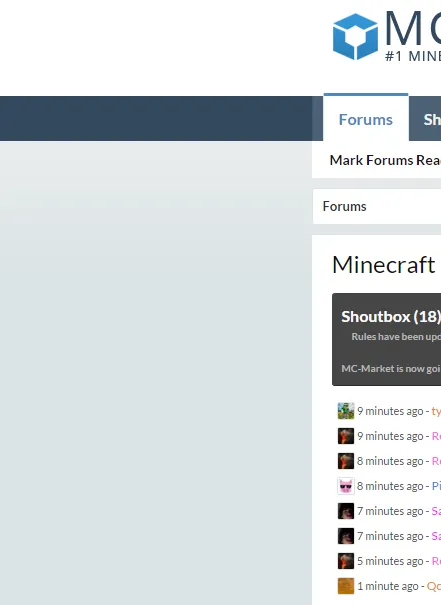Click the orange username from 1 minute ago

(434, 586)
